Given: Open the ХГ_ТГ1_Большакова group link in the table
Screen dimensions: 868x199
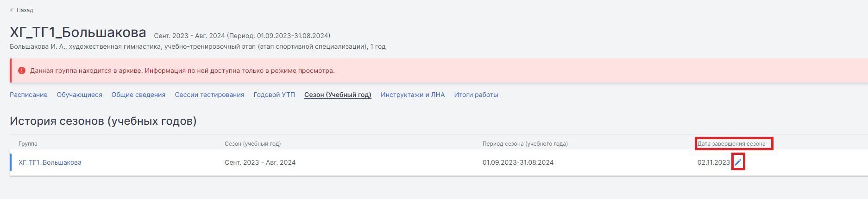Looking at the screenshot, I should point(50,162).
